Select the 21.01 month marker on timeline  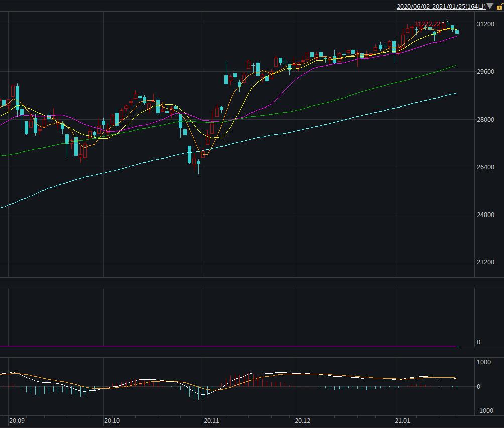coord(403,420)
